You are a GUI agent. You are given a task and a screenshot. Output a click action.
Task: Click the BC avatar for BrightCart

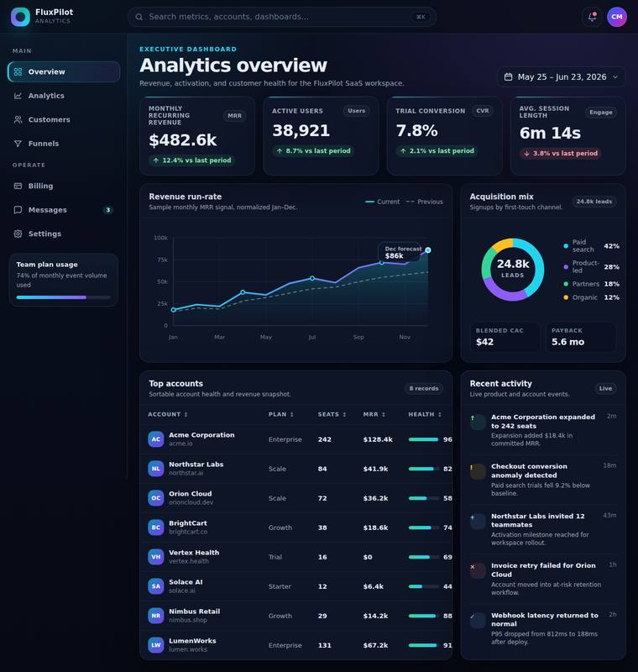156,528
